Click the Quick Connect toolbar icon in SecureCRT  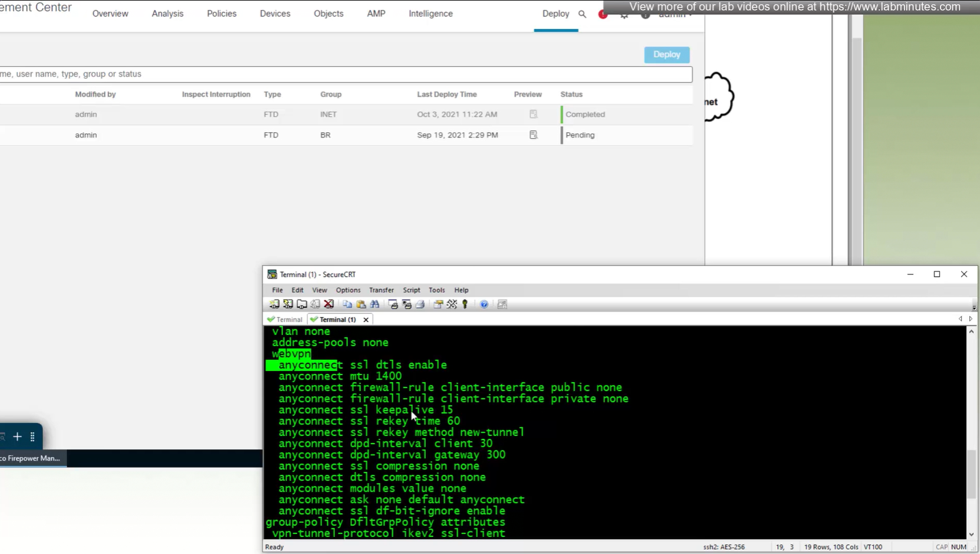point(288,304)
